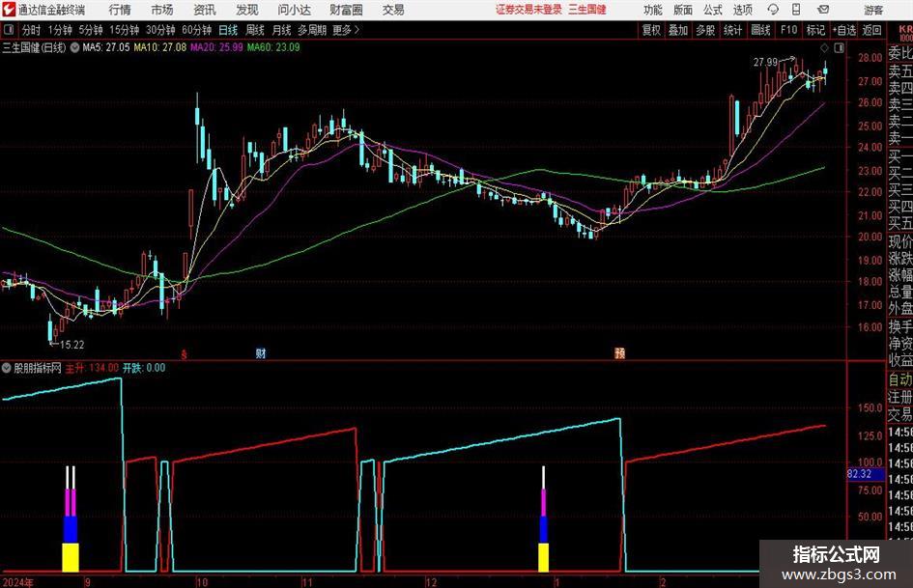Image resolution: width=913 pixels, height=588 pixels.
Task: Switch to 30分钟 period tab
Action: [x=160, y=30]
